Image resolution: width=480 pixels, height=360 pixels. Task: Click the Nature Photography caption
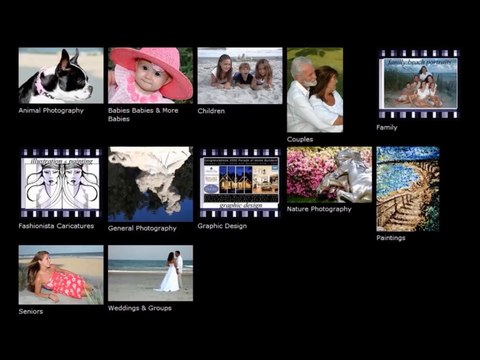(x=319, y=209)
